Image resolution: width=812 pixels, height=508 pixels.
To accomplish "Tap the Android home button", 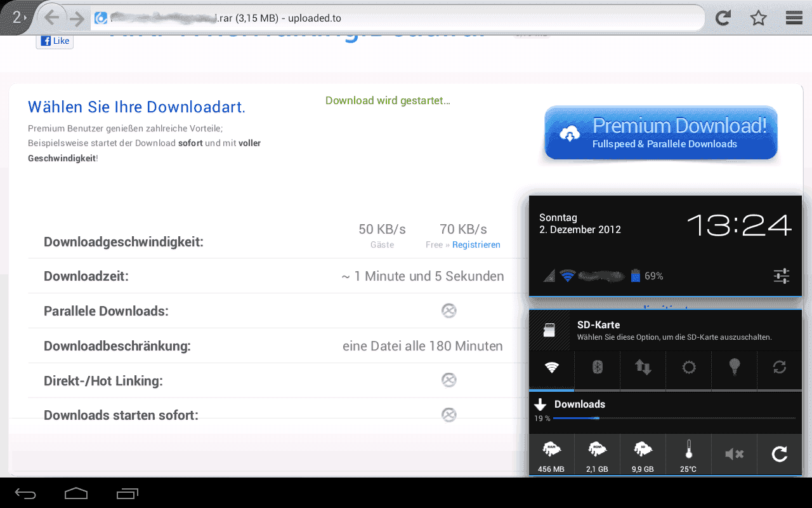I will 75,493.
